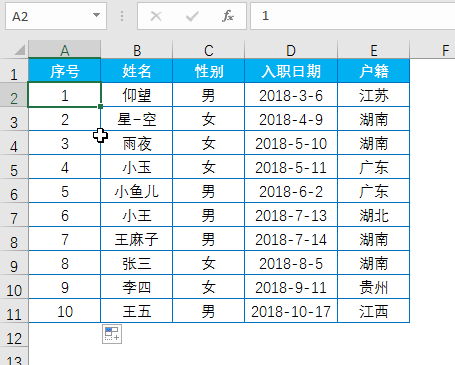Image resolution: width=455 pixels, height=365 pixels.
Task: Click the Enter checkmark formula icon
Action: pos(192,16)
